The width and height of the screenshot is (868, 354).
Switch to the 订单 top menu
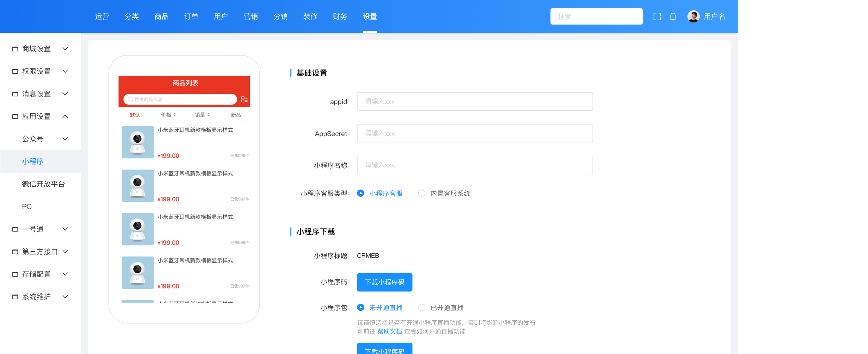click(x=191, y=17)
